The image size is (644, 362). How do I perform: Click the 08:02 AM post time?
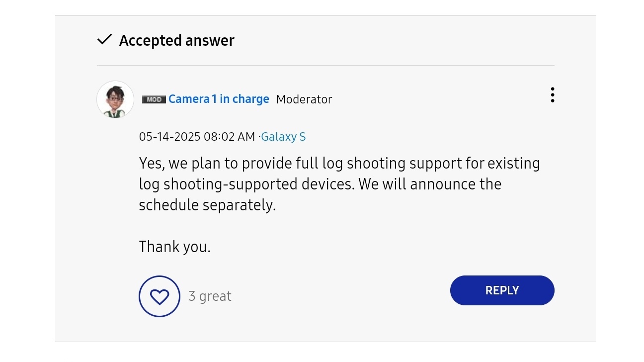pyautogui.click(x=229, y=137)
